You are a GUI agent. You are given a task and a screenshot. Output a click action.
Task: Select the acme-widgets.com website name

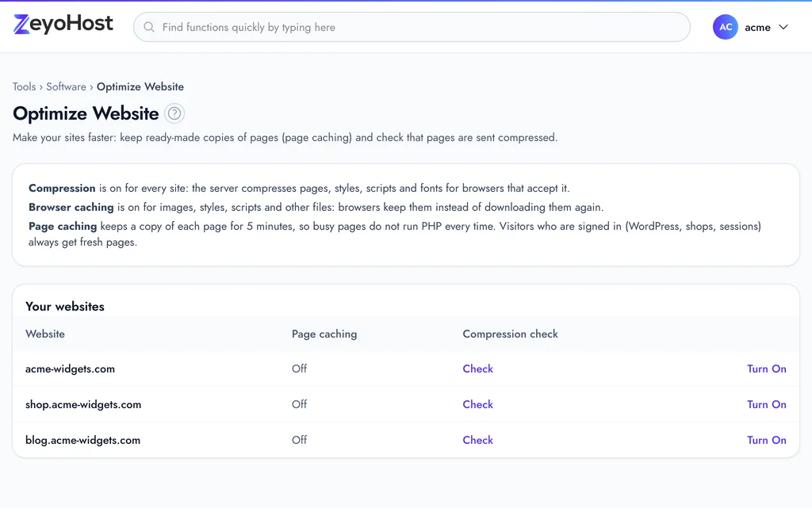pos(70,369)
